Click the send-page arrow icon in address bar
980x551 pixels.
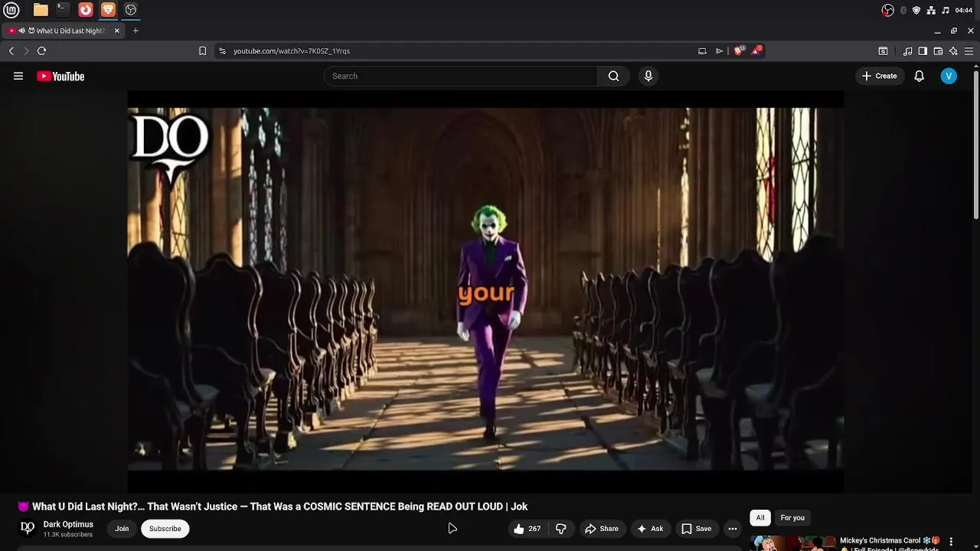pos(720,51)
